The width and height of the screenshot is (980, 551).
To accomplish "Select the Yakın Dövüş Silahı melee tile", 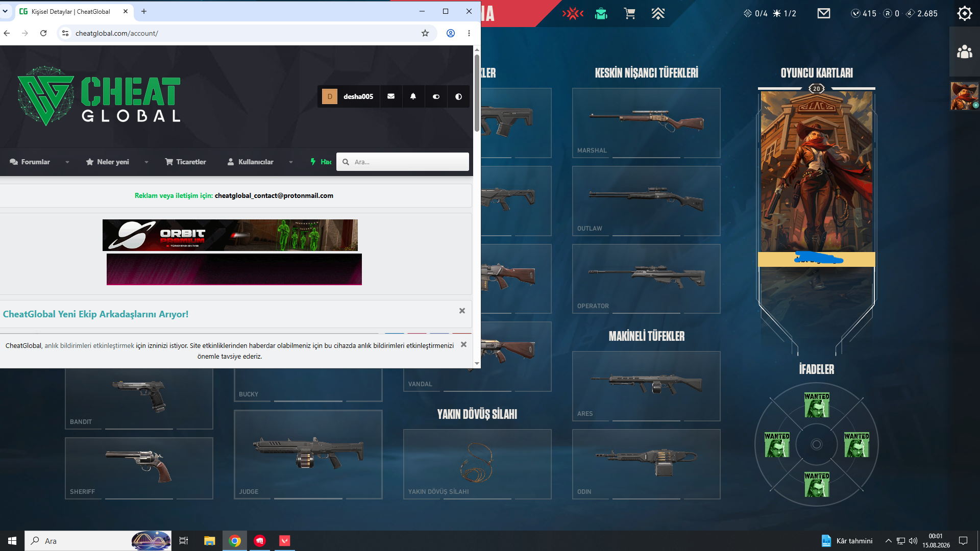I will 477,464.
